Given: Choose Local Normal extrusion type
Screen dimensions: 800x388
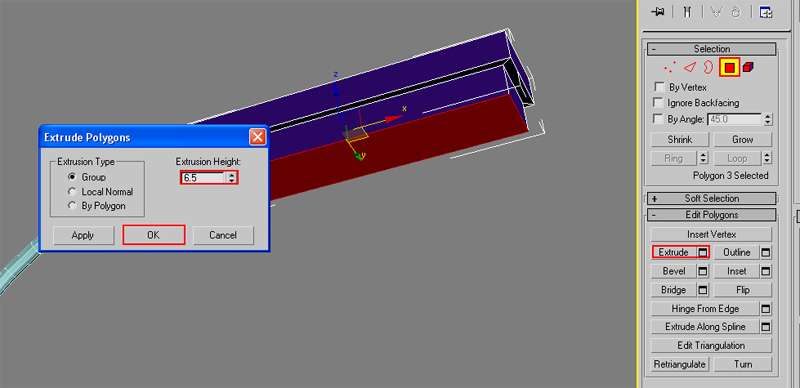Looking at the screenshot, I should click(x=72, y=192).
